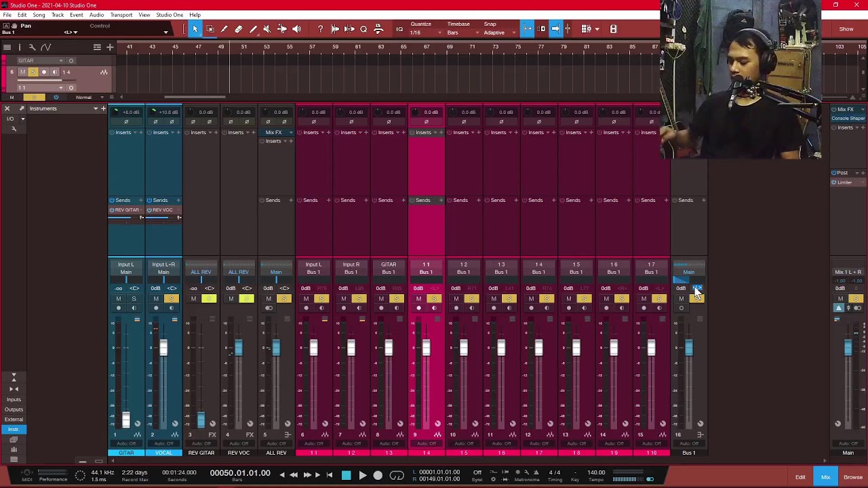Open GITAR channel Input L selector
Image resolution: width=868 pixels, height=488 pixels.
[x=126, y=264]
